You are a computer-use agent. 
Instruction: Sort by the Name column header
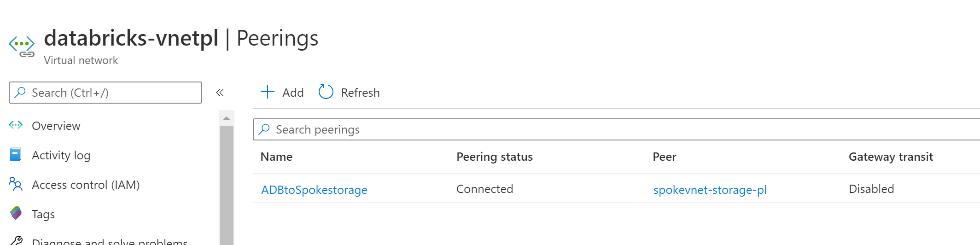pyautogui.click(x=276, y=157)
